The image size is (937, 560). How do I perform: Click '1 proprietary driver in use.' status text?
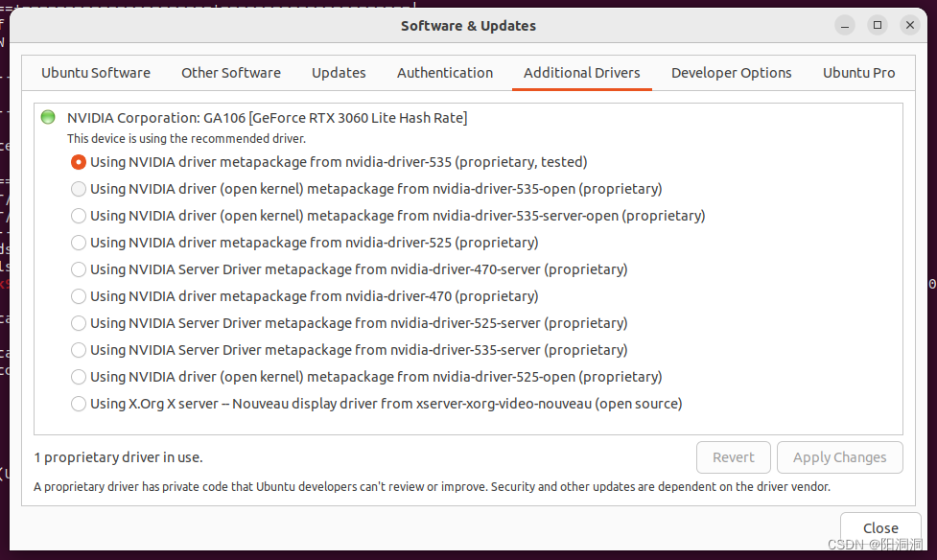tap(118, 457)
